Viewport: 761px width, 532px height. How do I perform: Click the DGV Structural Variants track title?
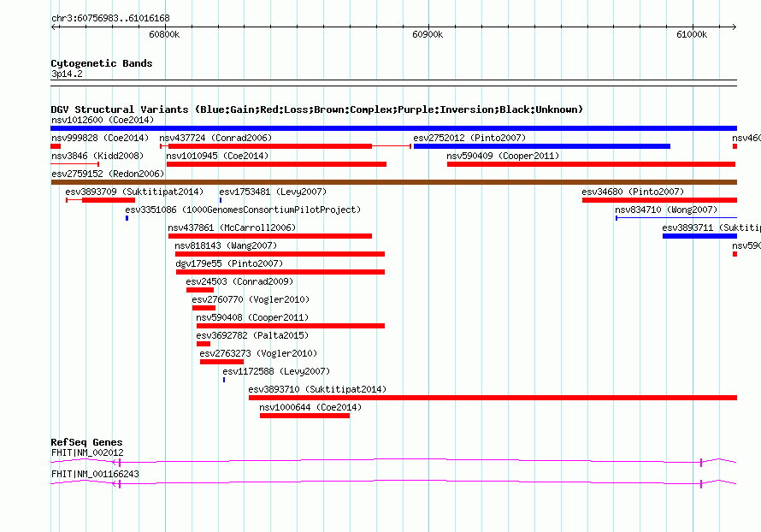pos(317,109)
